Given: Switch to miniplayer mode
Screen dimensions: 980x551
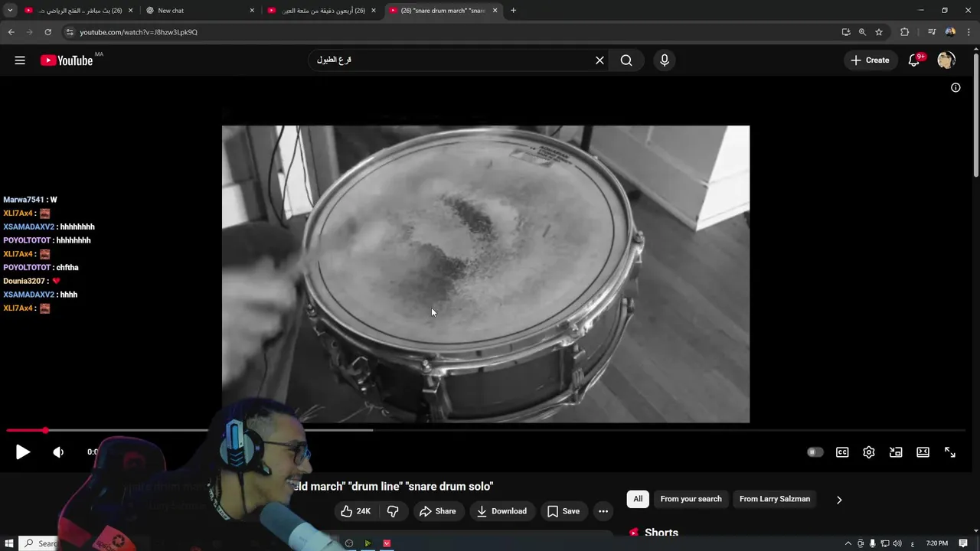Looking at the screenshot, I should 896,452.
